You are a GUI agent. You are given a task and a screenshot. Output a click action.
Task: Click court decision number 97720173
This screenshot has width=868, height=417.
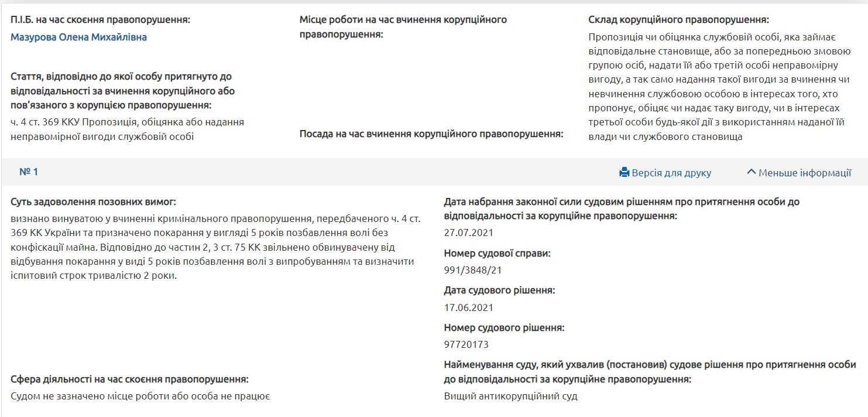pyautogui.click(x=466, y=344)
